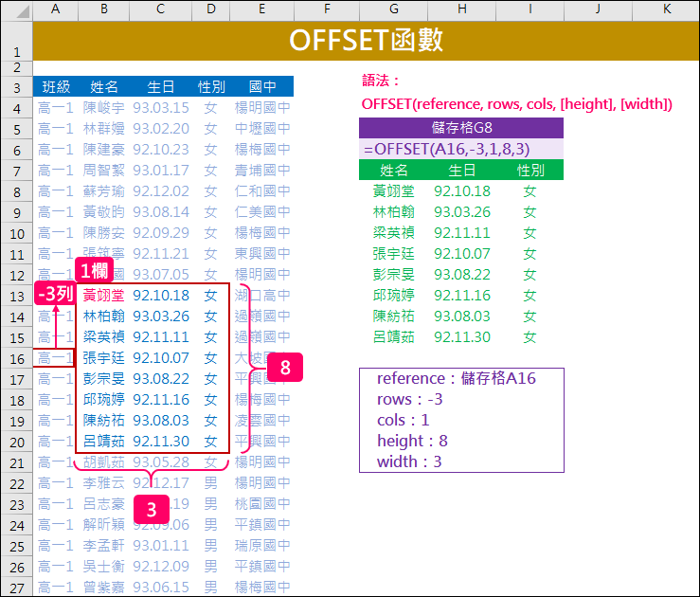
Task: Click 93.08.22 in the left table
Action: click(x=161, y=379)
